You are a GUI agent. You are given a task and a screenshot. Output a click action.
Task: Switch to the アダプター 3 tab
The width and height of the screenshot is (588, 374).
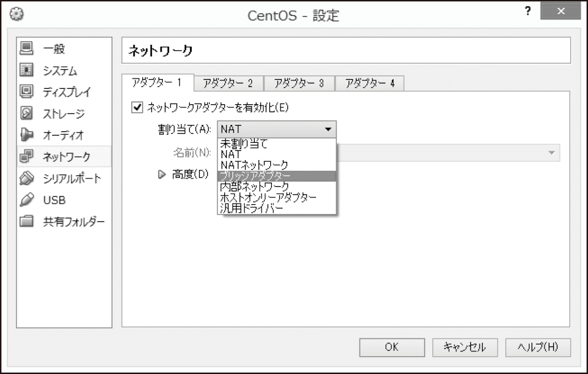(300, 83)
